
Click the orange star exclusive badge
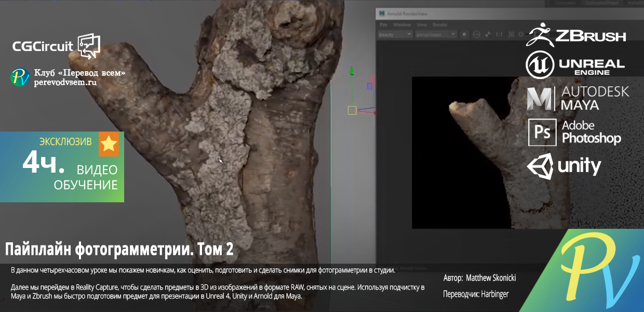tap(109, 144)
